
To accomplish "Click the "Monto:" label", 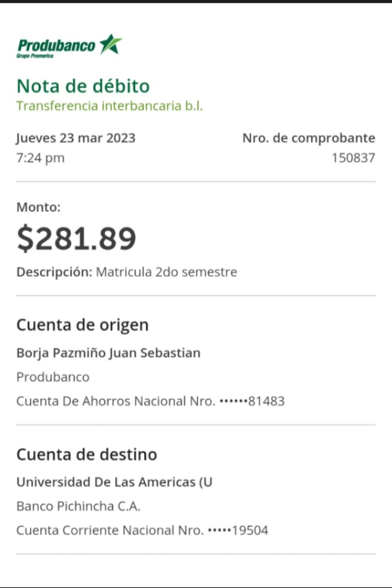I will click(x=38, y=207).
